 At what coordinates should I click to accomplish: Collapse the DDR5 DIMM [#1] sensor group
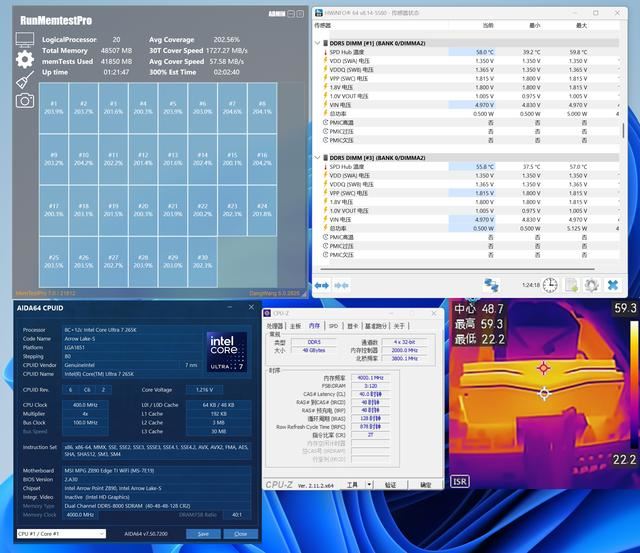(318, 43)
